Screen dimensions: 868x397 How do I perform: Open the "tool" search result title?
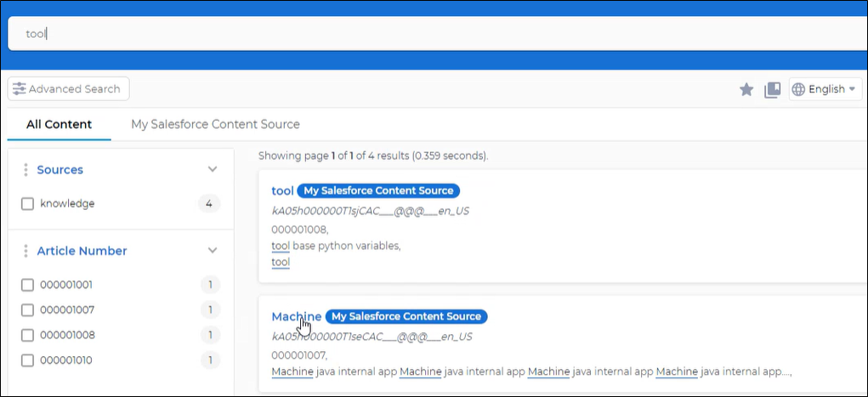[282, 190]
